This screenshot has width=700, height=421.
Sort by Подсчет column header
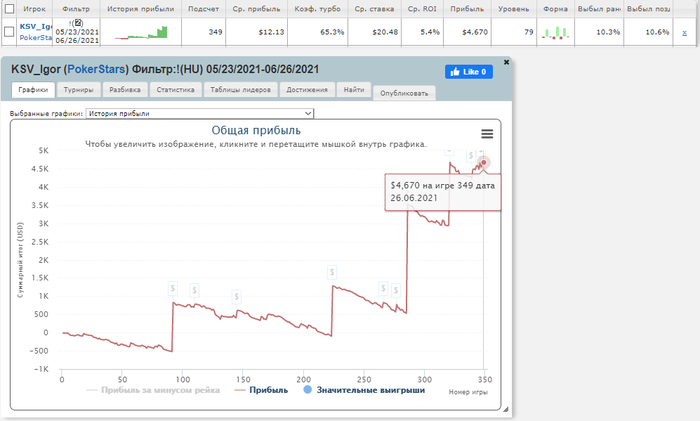click(204, 8)
